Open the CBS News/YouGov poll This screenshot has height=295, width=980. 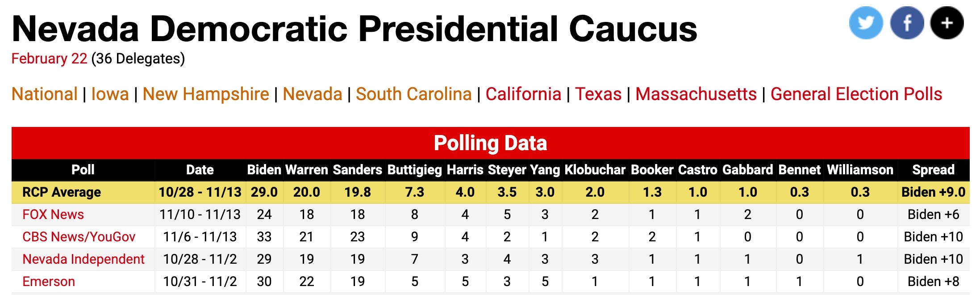[x=79, y=237]
